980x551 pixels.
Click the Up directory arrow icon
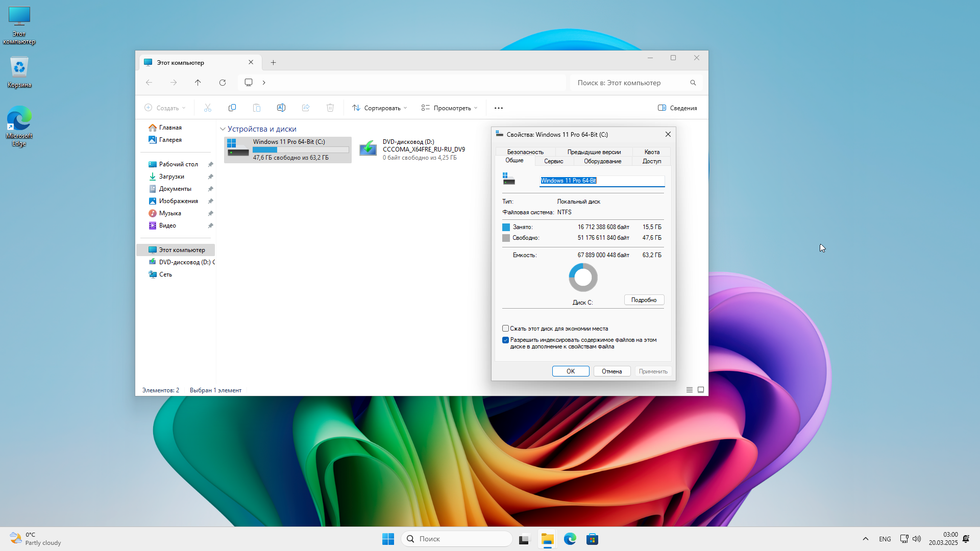(x=198, y=83)
